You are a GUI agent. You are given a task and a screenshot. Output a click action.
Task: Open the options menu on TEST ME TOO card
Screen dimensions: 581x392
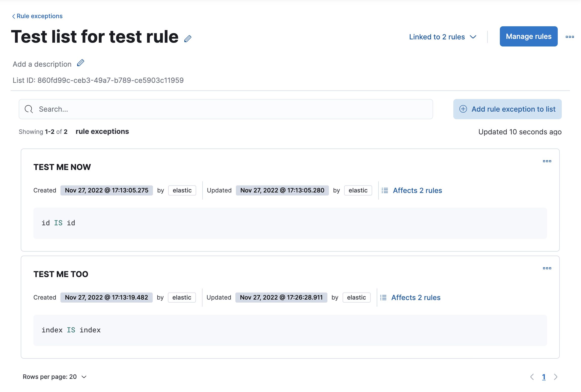(547, 268)
